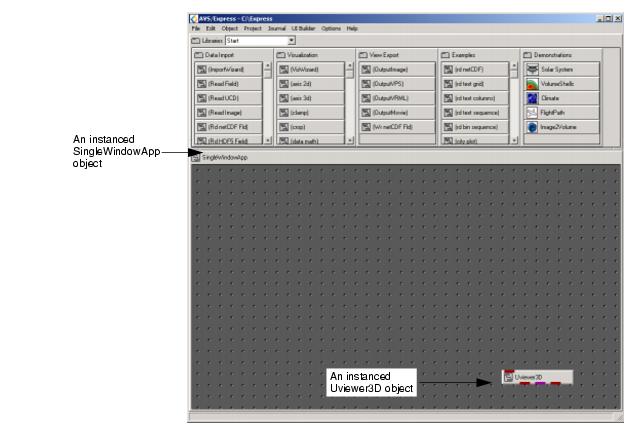Click the OutputImage module icon
The height and width of the screenshot is (447, 631).
pos(366,70)
